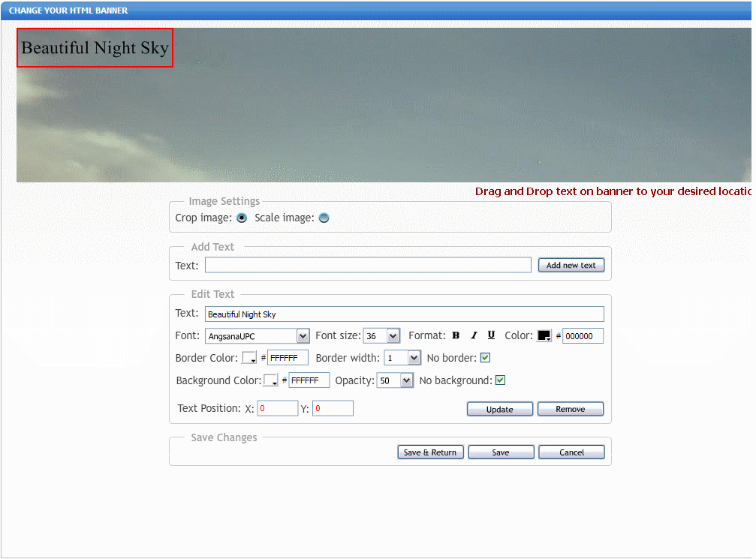Click the Save & Return button
Screen dimensions: 756x559
(x=430, y=452)
